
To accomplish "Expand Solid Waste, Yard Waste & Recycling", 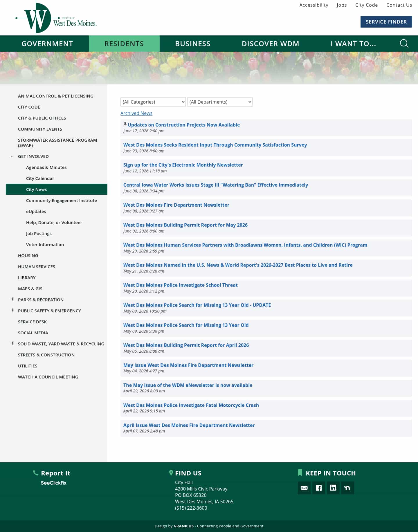I will tap(12, 343).
